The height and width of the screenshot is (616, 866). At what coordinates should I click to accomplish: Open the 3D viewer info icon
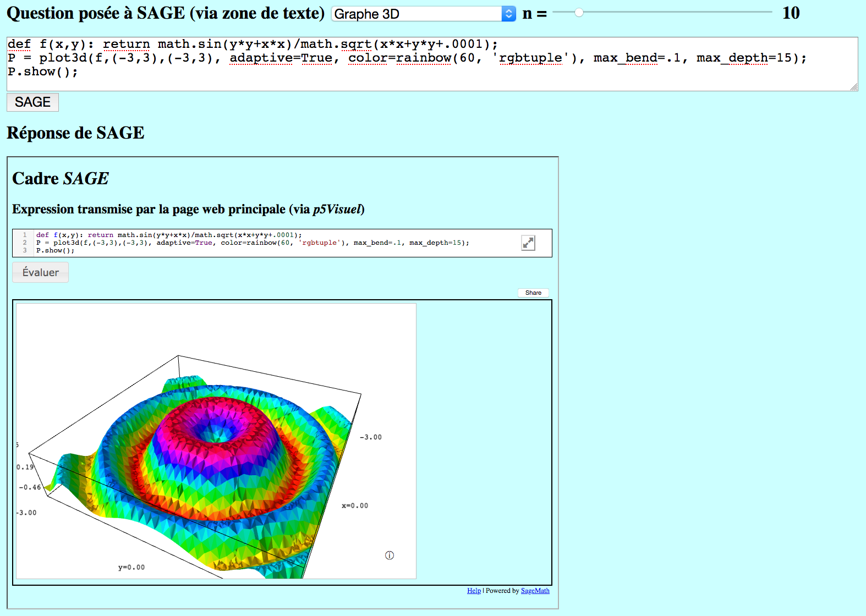[x=390, y=555]
